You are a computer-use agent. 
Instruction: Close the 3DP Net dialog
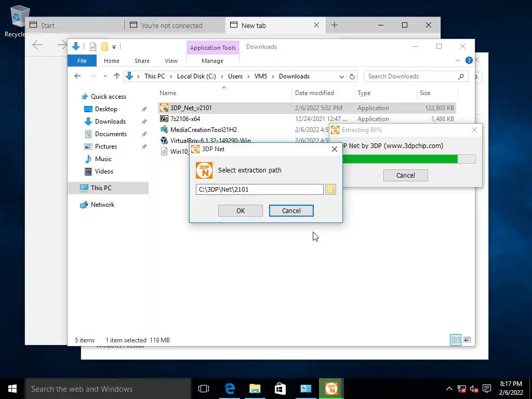point(335,149)
